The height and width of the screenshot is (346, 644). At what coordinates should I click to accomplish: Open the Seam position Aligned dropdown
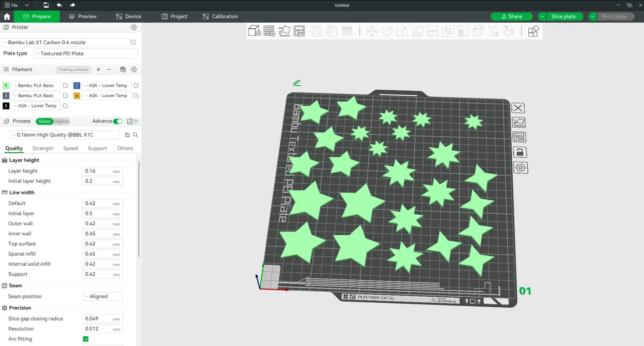pyautogui.click(x=102, y=296)
